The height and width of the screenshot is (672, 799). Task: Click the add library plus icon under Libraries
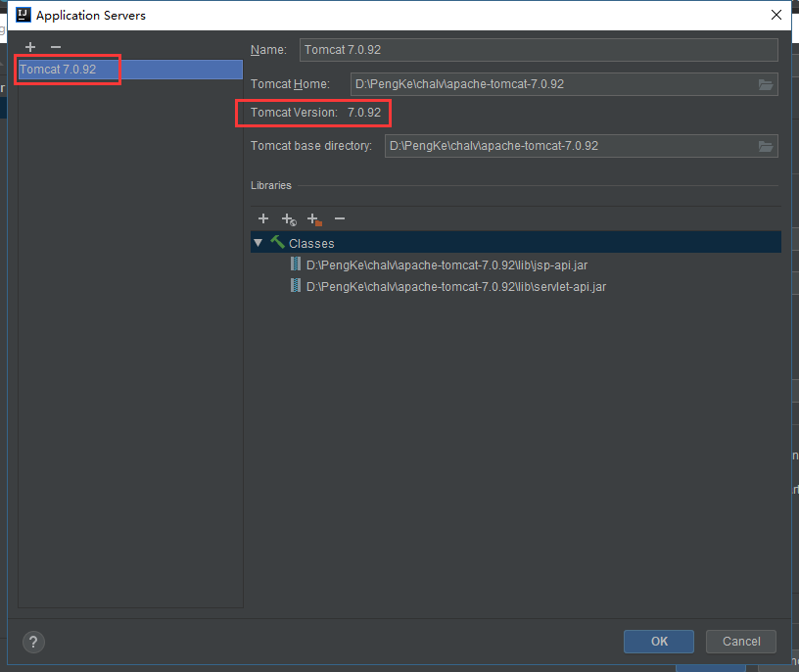262,218
